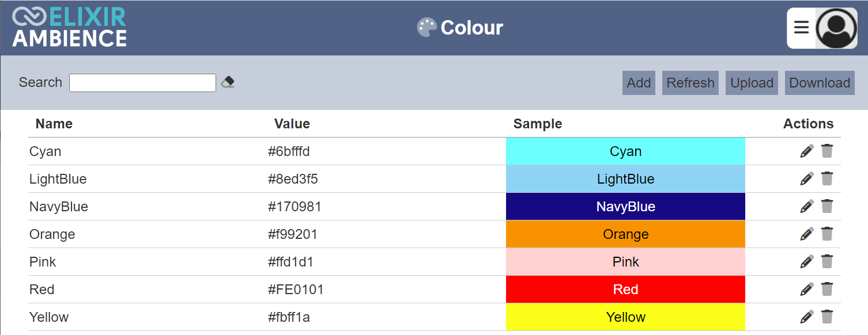
Task: Edit the Cyan colour entry
Action: (x=806, y=151)
